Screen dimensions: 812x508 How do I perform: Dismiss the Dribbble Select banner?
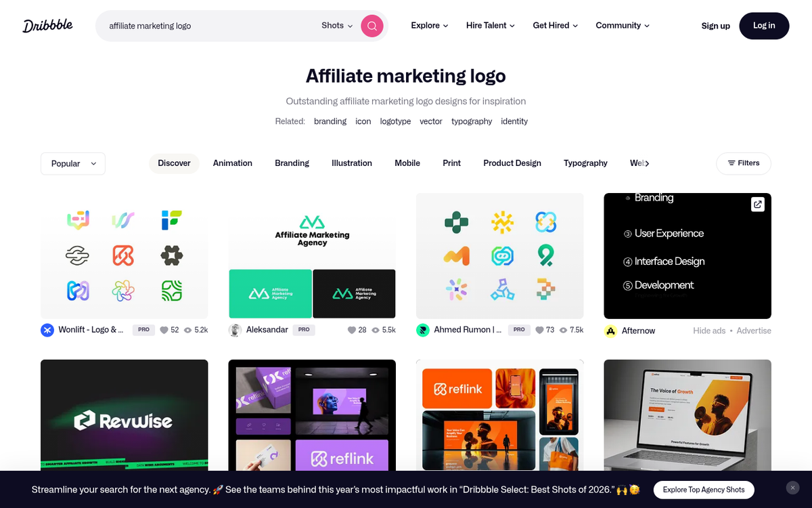point(792,488)
